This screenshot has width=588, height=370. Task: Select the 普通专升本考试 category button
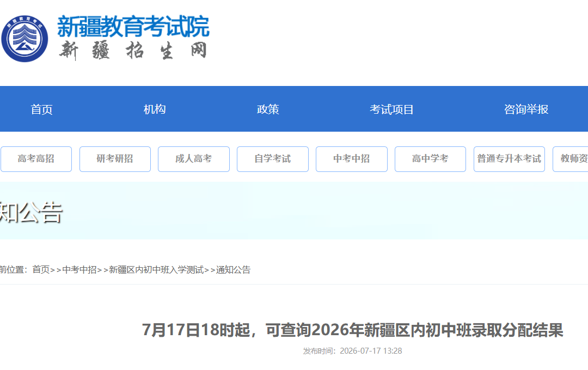(509, 159)
